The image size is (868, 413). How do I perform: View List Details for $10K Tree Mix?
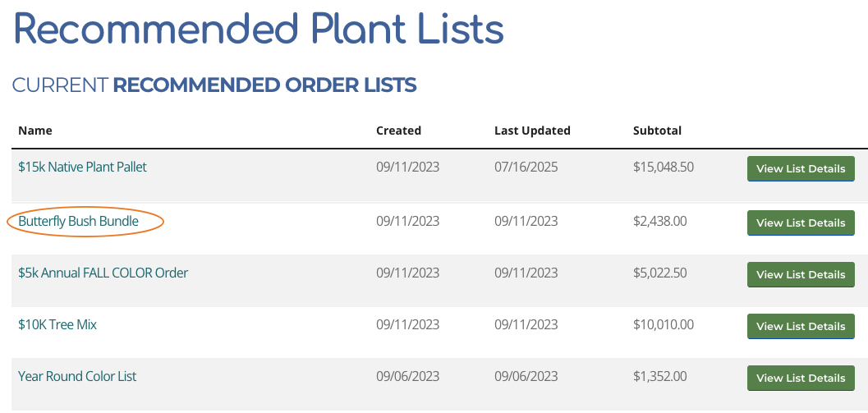coord(801,327)
